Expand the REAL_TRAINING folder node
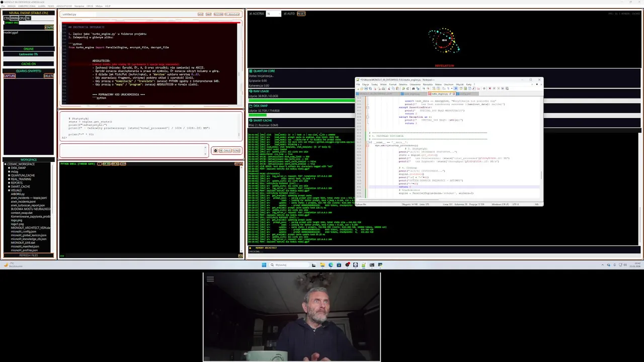Viewport: 644px width, 362px height. [9, 179]
